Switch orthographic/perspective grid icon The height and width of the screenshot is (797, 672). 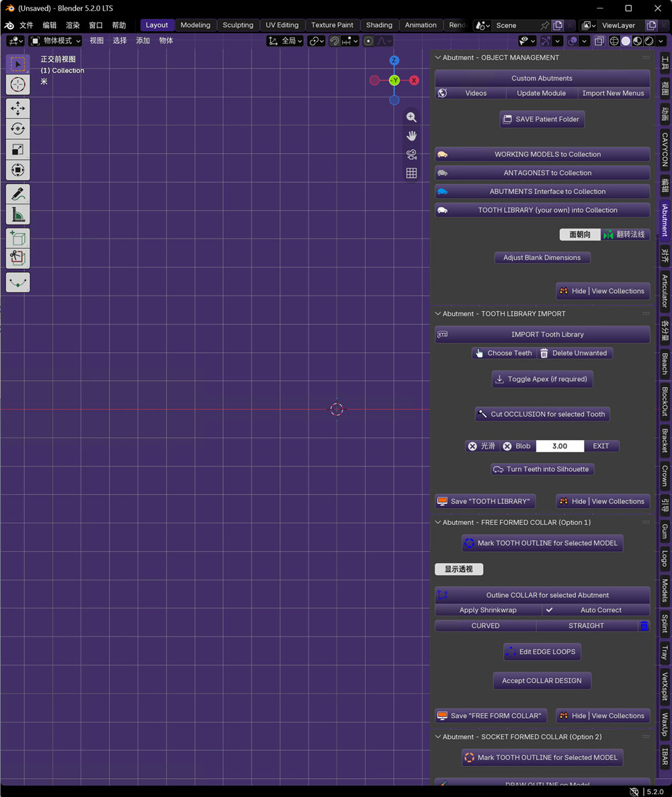(x=411, y=173)
